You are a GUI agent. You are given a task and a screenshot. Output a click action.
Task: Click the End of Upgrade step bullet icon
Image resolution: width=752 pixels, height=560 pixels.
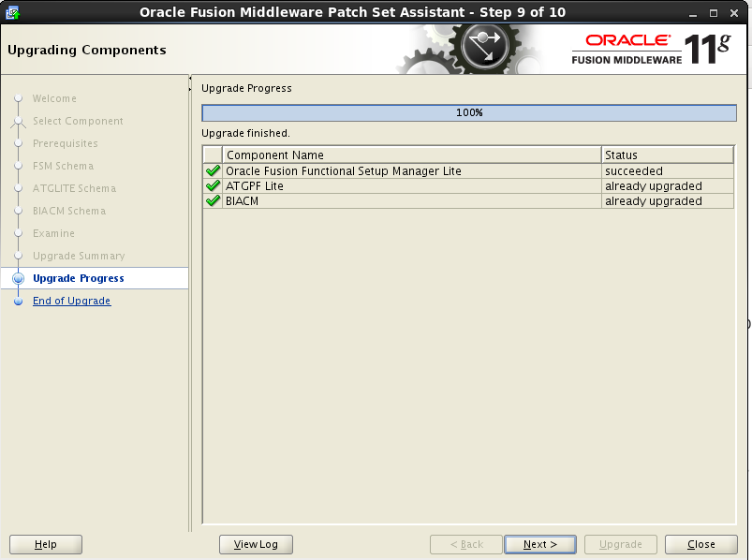(18, 302)
